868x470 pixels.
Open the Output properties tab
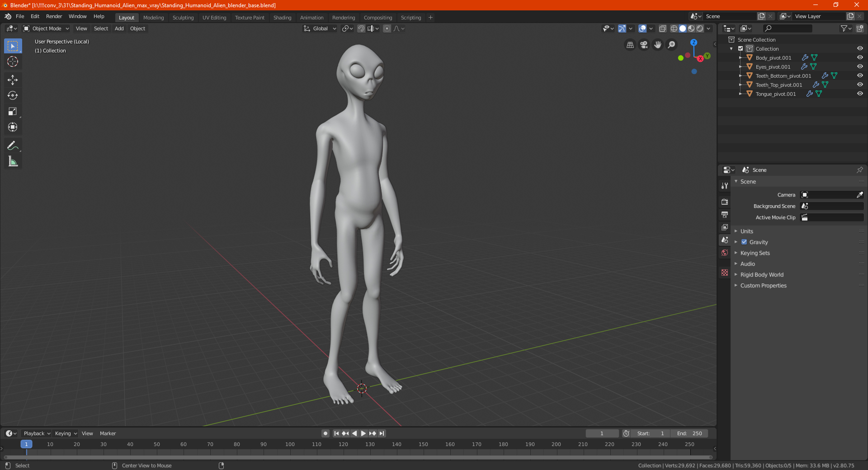coord(725,214)
